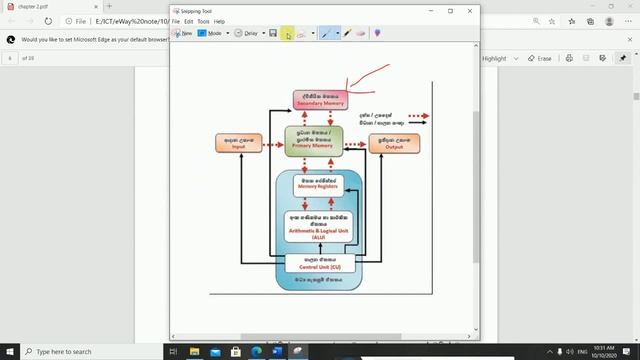Click the Snipping Tool horizontal scrollbar thumb
The image size is (640, 360).
coord(321,337)
